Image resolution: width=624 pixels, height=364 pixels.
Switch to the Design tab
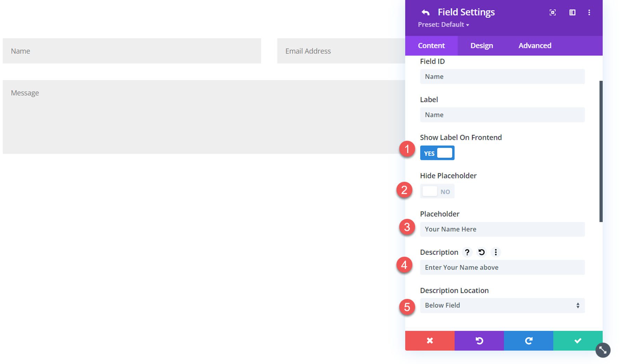click(481, 45)
